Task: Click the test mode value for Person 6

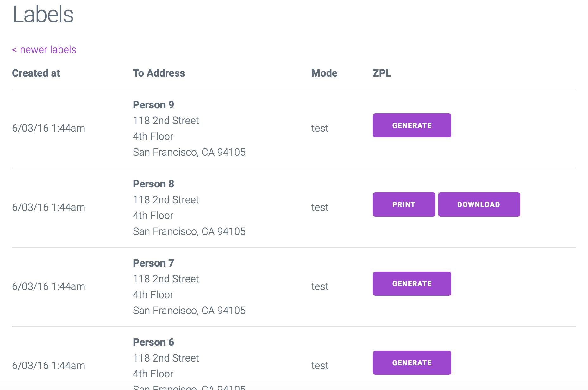Action: pyautogui.click(x=320, y=366)
